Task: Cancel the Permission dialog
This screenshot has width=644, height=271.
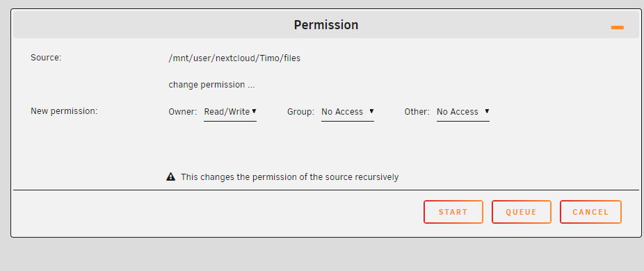Action: point(590,212)
